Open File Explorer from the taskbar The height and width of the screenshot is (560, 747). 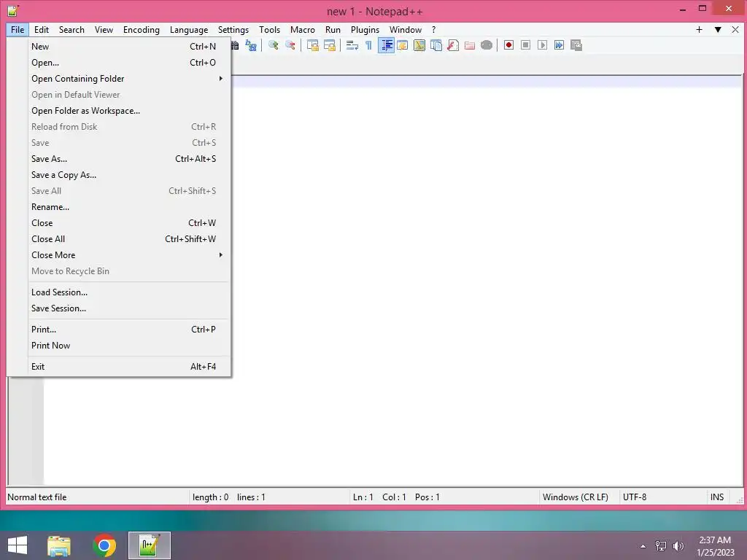59,545
